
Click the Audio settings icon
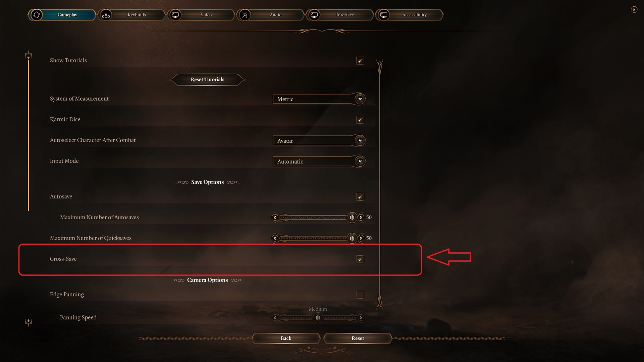(x=245, y=14)
